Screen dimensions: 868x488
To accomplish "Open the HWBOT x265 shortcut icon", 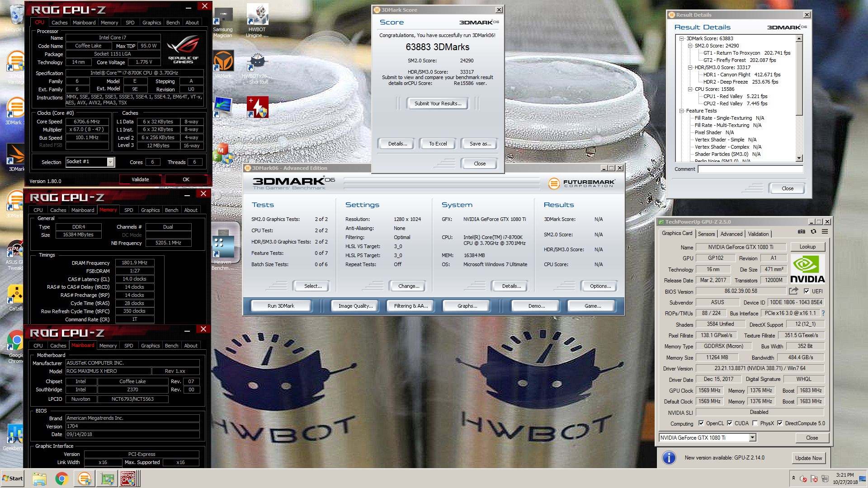I will pyautogui.click(x=258, y=68).
